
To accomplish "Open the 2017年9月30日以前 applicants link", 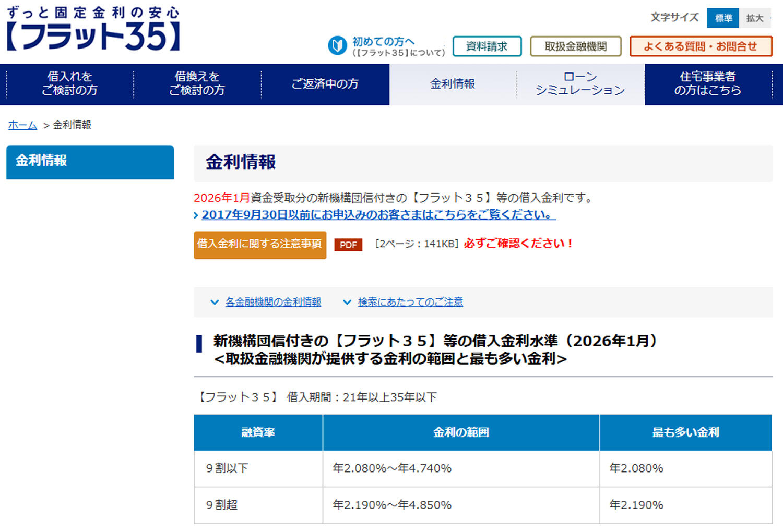I will pyautogui.click(x=378, y=215).
